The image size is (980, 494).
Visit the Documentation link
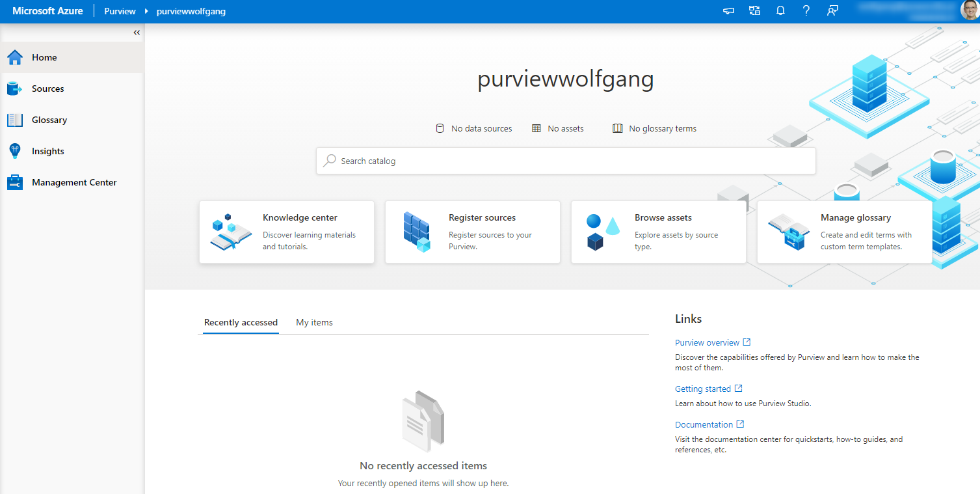coord(704,424)
